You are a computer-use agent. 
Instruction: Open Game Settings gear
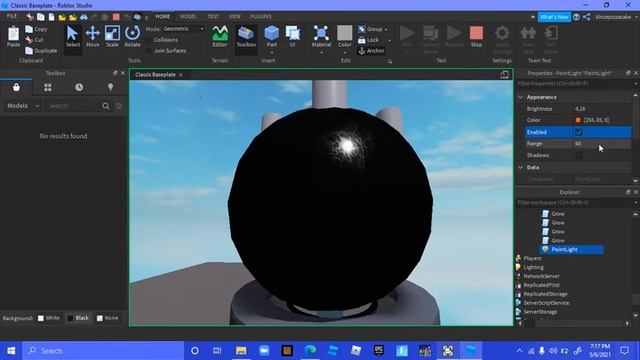502,33
